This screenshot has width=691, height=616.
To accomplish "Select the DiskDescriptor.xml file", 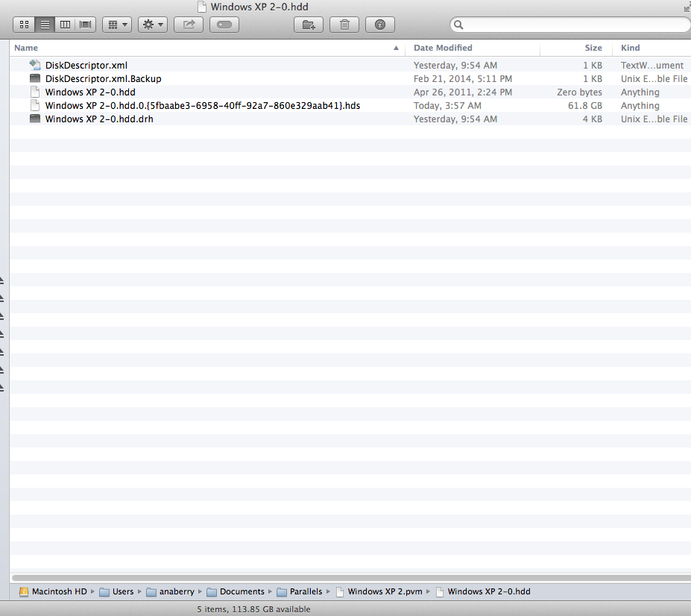I will pos(350,66).
